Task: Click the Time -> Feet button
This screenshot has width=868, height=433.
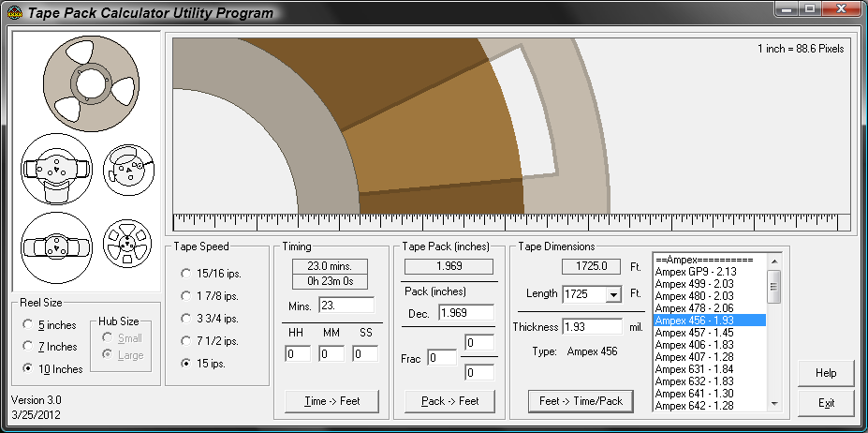Action: pos(332,401)
